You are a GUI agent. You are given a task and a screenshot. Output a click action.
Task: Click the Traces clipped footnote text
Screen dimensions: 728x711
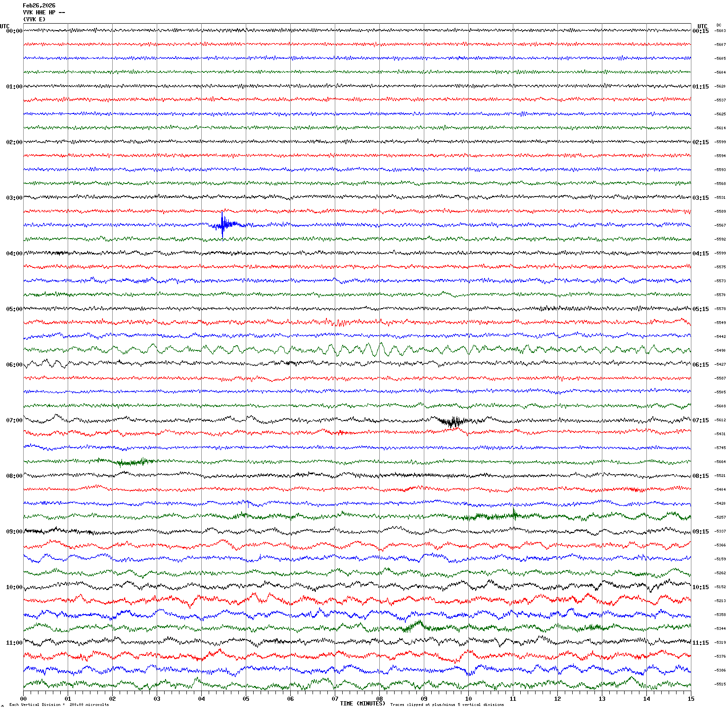tap(447, 705)
